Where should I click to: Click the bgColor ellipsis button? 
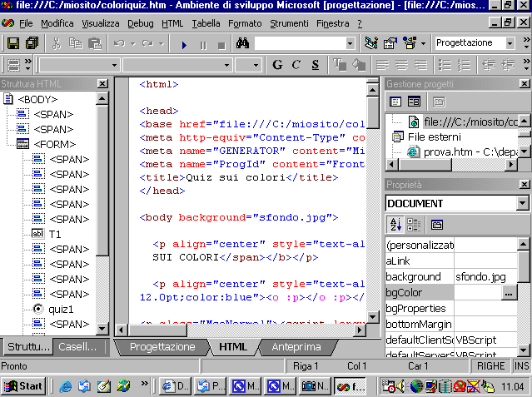click(509, 292)
